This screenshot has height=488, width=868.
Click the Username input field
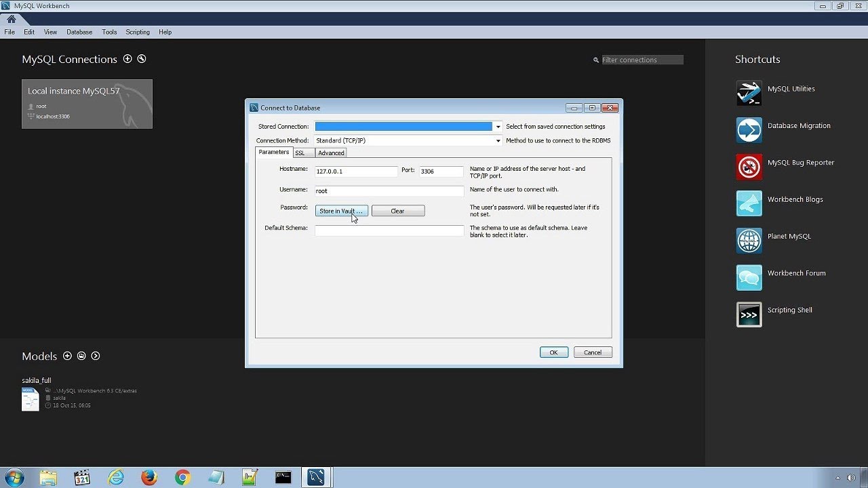coord(389,191)
